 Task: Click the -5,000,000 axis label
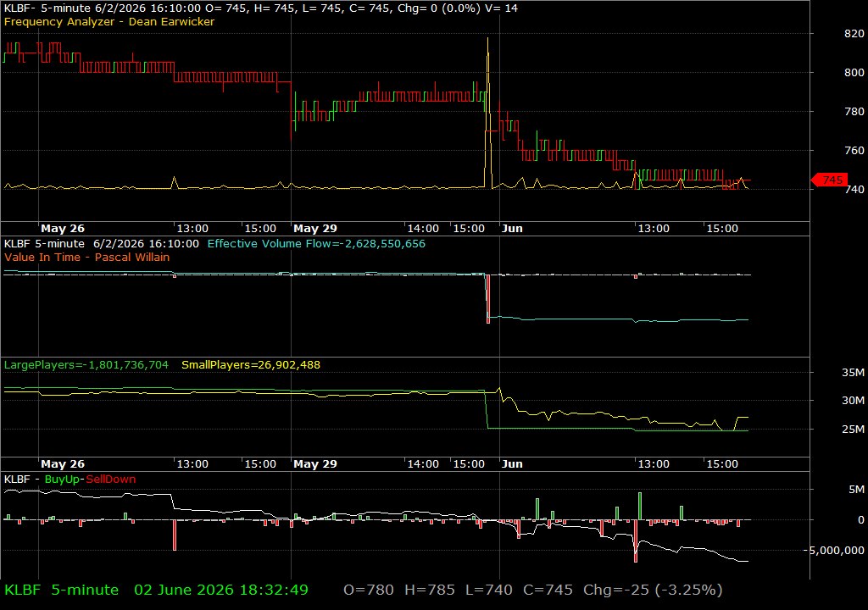click(x=834, y=550)
